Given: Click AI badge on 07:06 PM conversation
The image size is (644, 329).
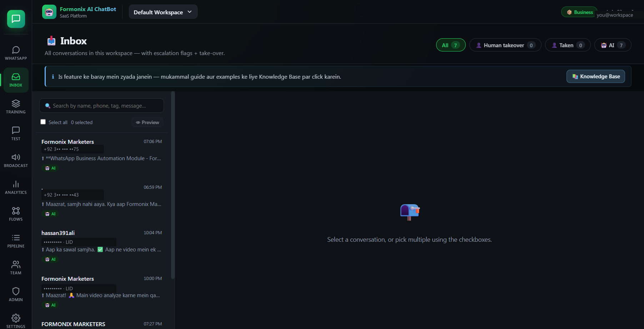Looking at the screenshot, I should pos(50,168).
